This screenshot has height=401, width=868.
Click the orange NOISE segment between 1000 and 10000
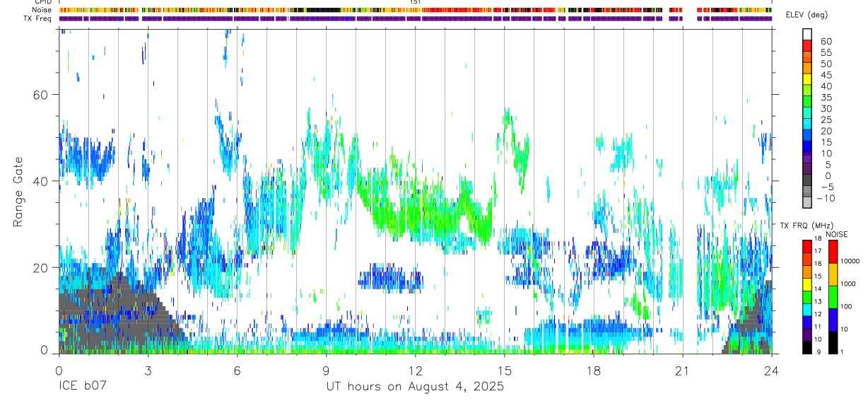pyautogui.click(x=833, y=274)
